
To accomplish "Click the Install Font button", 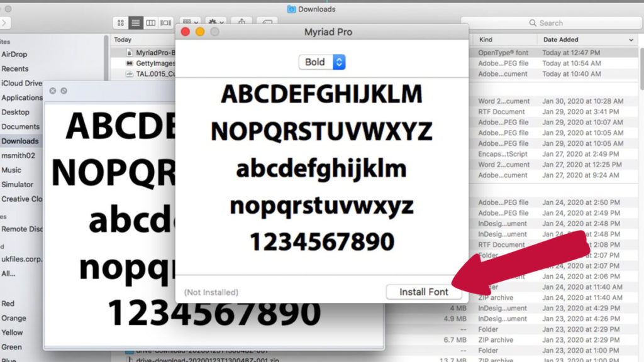I will tap(424, 292).
